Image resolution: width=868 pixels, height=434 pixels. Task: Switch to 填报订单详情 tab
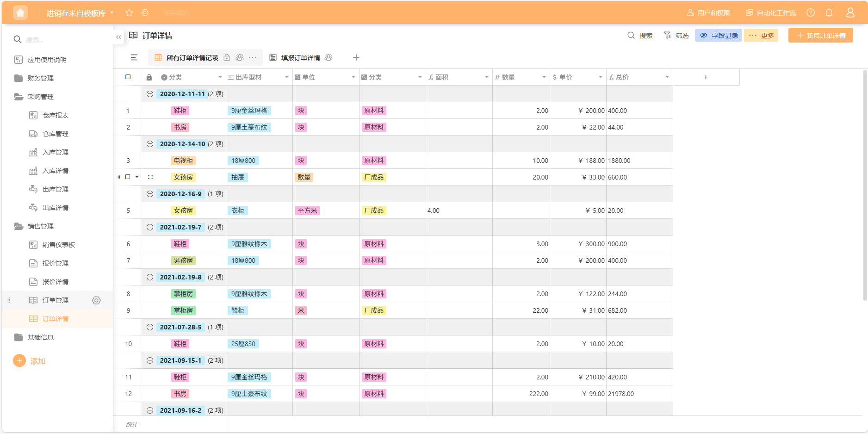(x=300, y=58)
